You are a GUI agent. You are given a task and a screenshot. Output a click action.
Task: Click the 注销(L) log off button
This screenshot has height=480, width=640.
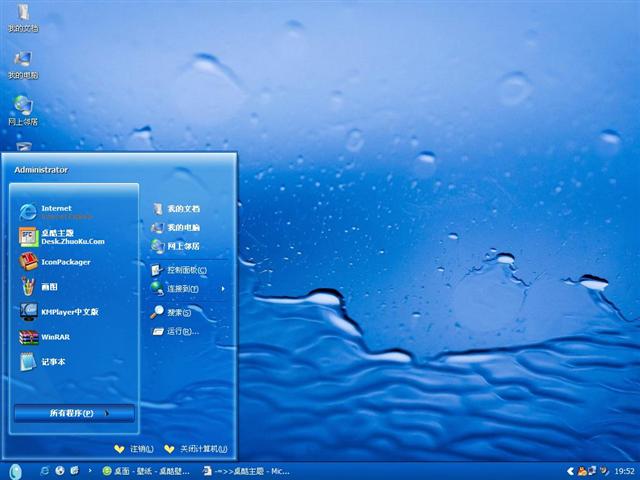134,449
